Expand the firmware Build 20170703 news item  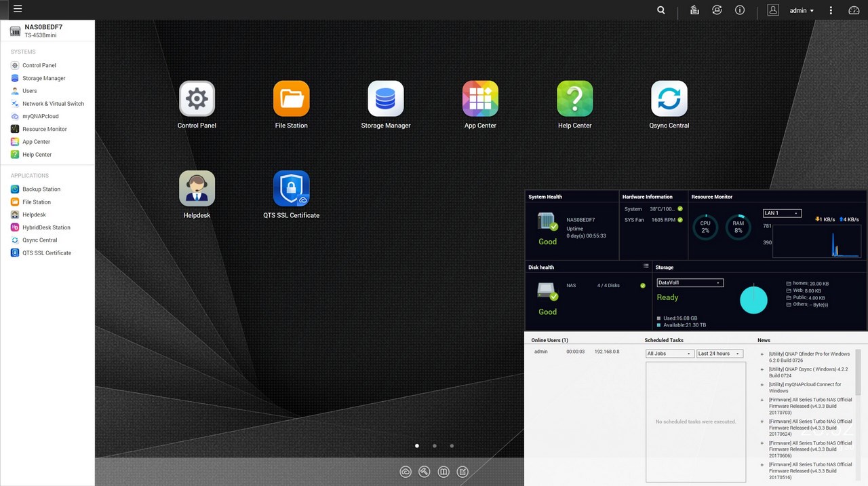coord(762,400)
